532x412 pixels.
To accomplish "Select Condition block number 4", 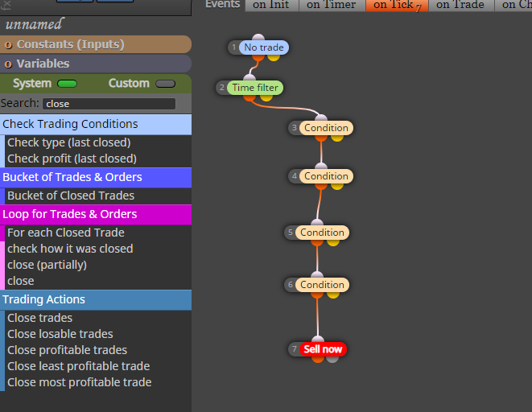I will (x=326, y=176).
